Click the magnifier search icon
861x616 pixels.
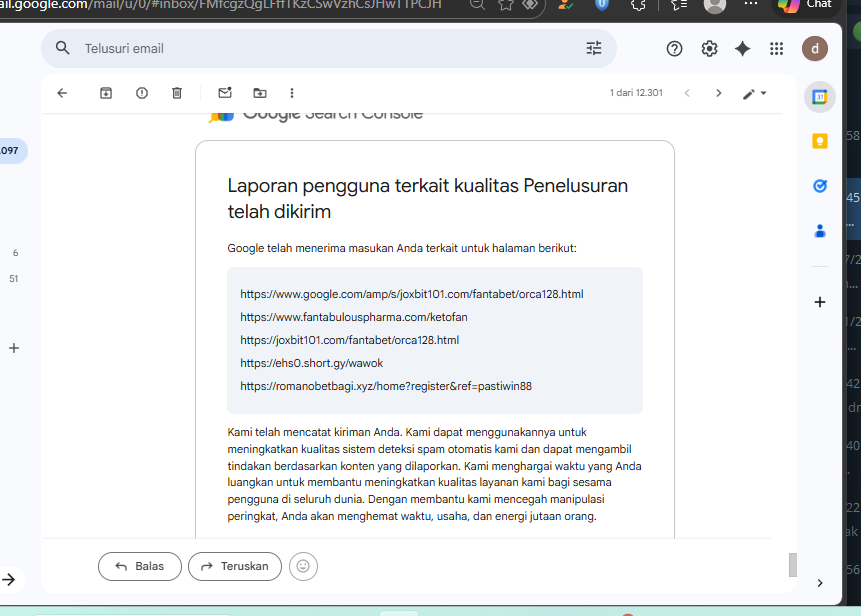tap(63, 48)
